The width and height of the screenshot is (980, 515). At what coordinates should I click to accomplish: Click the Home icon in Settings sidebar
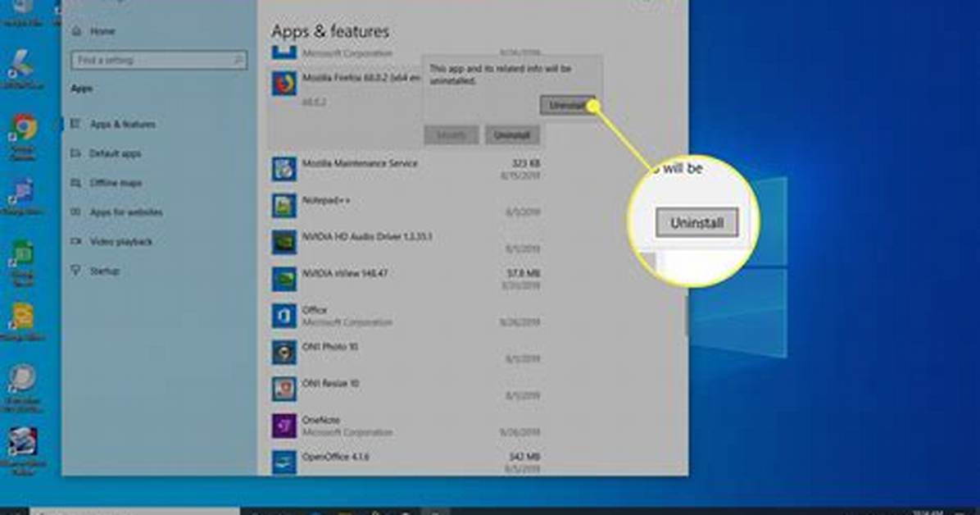(76, 31)
